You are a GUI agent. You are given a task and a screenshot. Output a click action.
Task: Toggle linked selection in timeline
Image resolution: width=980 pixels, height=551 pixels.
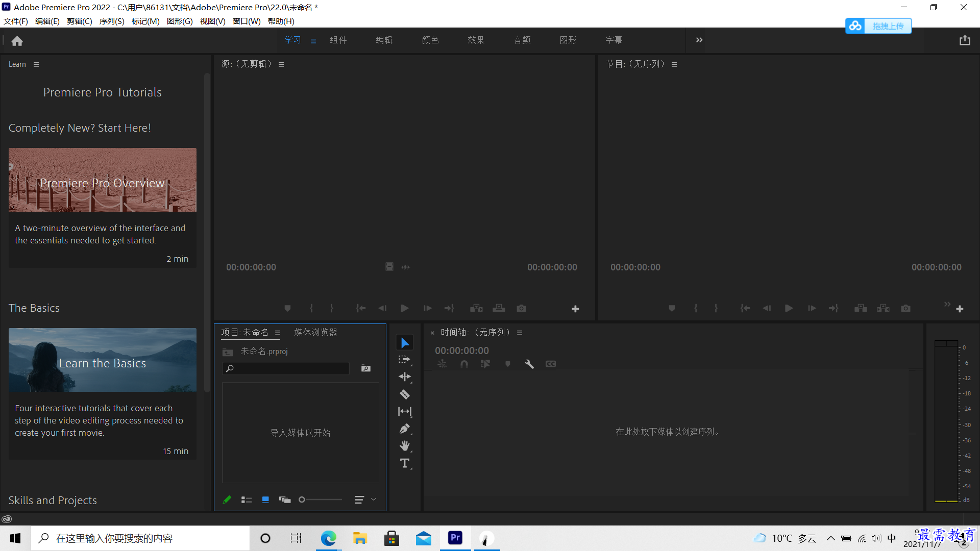(x=485, y=364)
